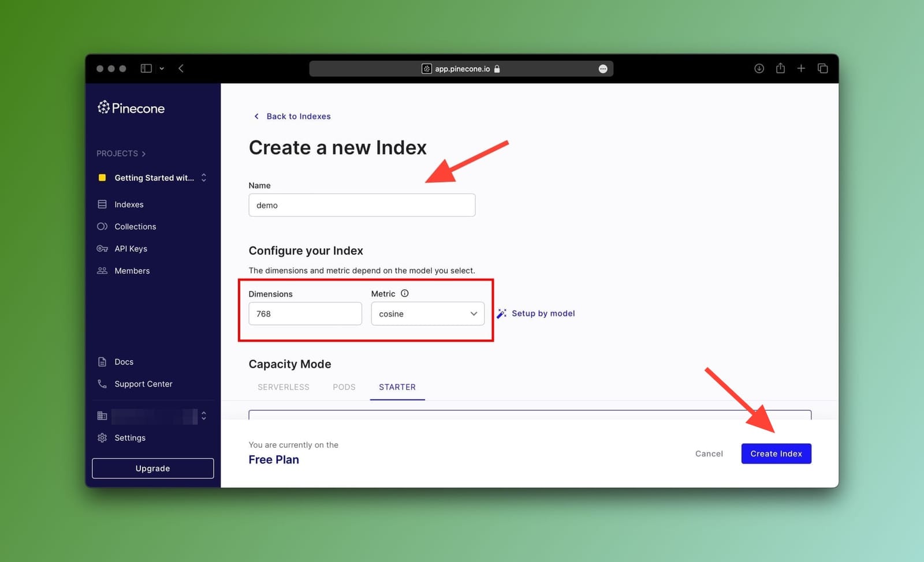Image resolution: width=924 pixels, height=562 pixels.
Task: Click the Upgrade button
Action: (152, 468)
